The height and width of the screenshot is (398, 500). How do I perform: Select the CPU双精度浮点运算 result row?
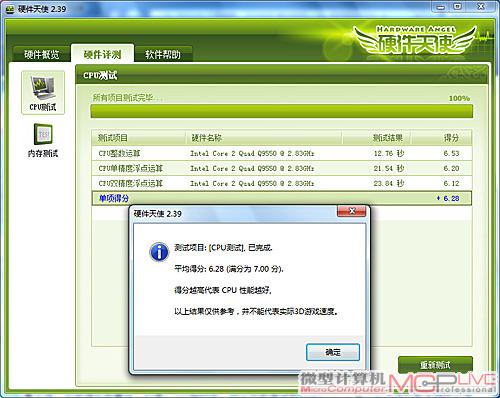coord(282,183)
